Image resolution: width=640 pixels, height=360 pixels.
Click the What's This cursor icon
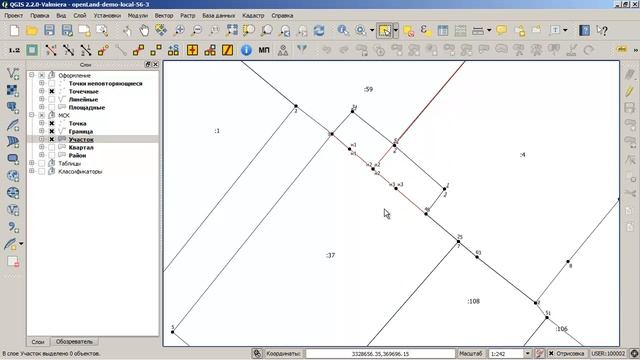[602, 31]
